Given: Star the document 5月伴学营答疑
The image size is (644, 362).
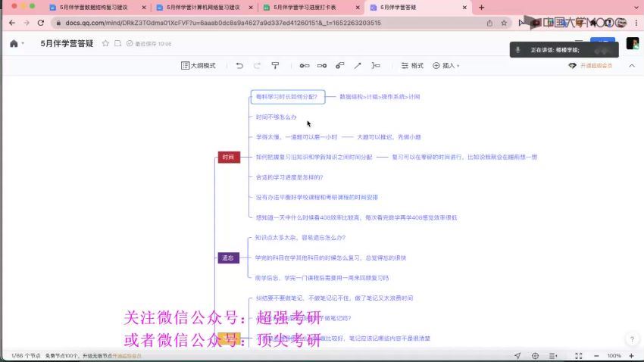Looking at the screenshot, I should tap(105, 44).
